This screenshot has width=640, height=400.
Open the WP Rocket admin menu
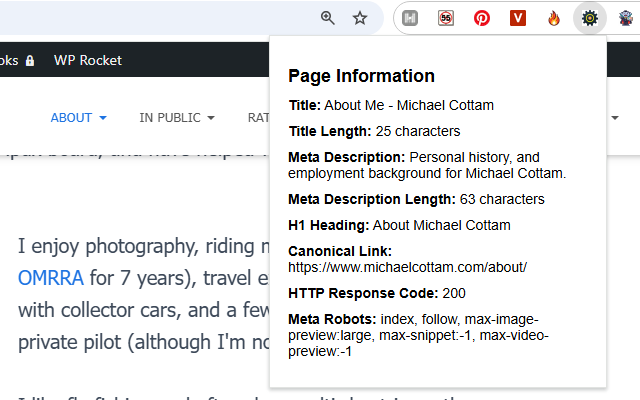tap(88, 60)
